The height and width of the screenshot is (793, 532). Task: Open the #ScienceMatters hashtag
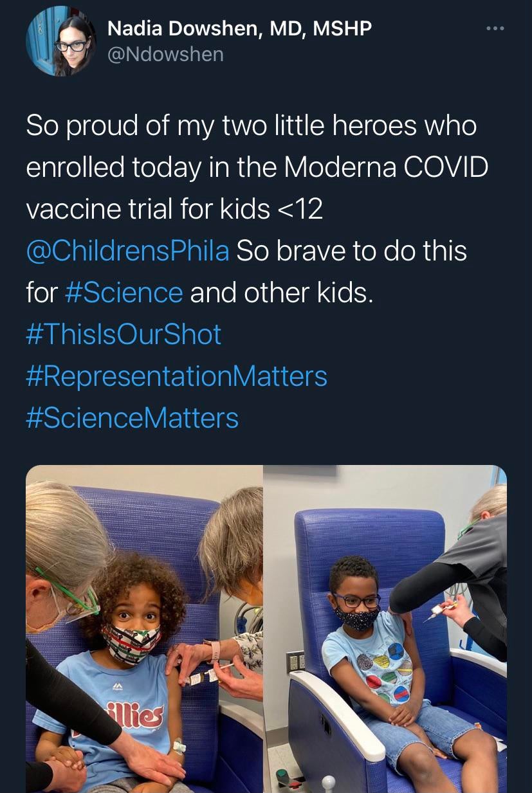[133, 418]
